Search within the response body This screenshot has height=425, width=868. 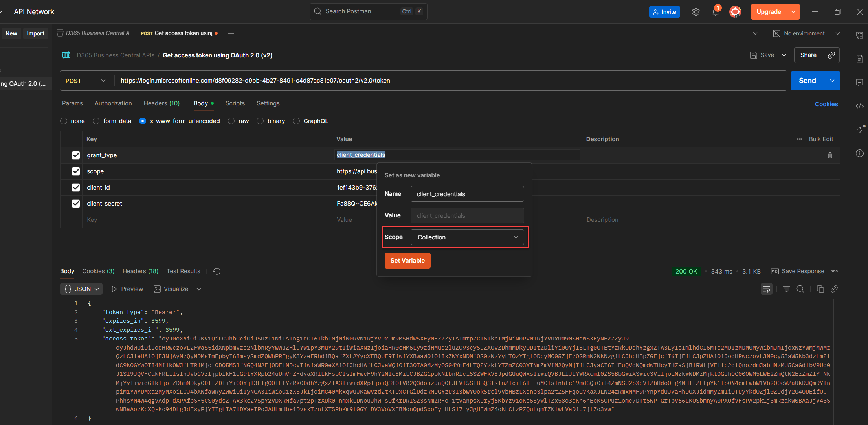pos(800,289)
